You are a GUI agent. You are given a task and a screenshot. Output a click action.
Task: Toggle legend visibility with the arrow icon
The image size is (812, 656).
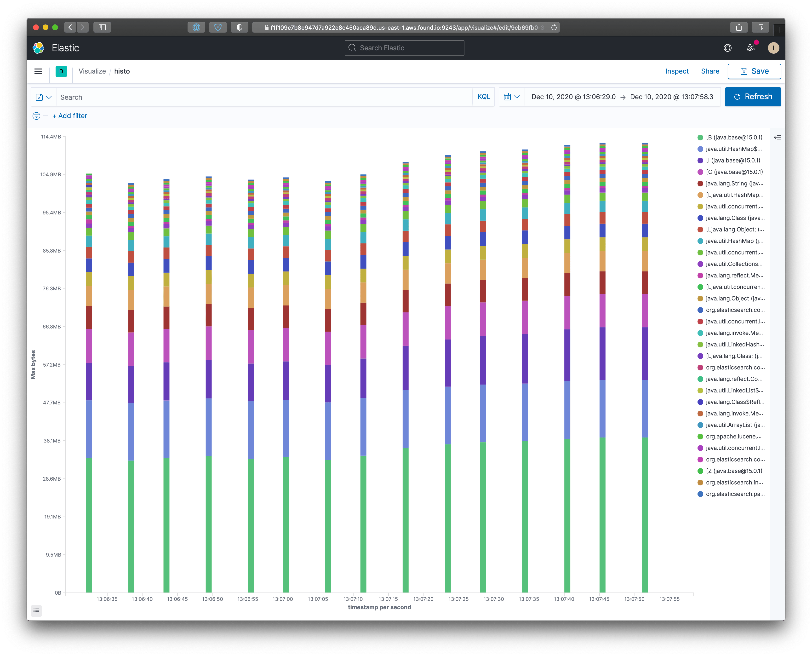(777, 138)
